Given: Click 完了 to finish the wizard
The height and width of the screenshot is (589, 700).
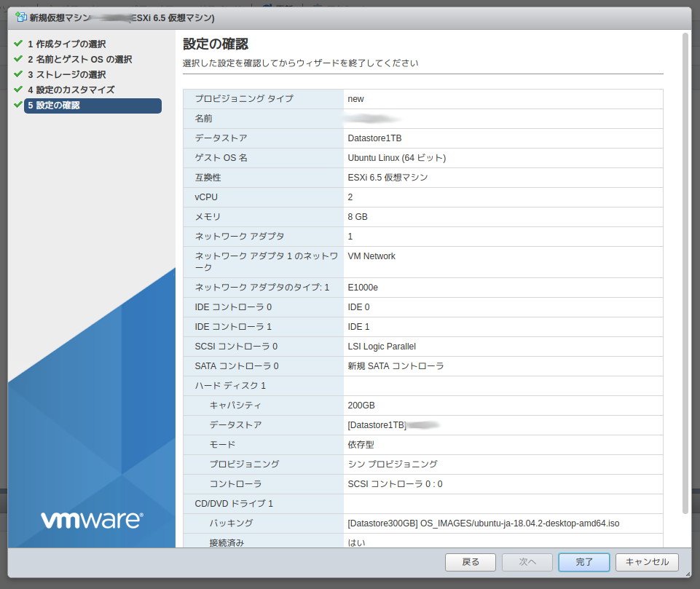Looking at the screenshot, I should (584, 562).
